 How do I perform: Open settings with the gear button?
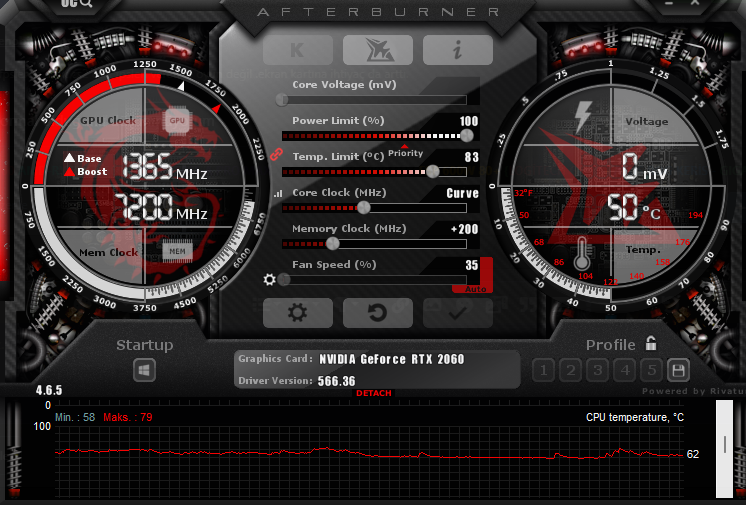click(x=298, y=313)
